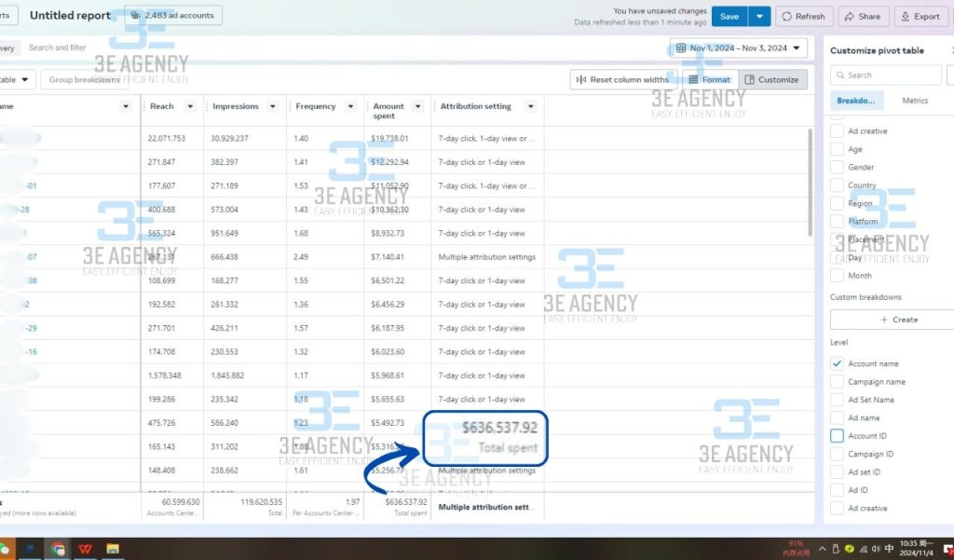
Task: Enable the Country breakdown checkbox
Action: [837, 185]
